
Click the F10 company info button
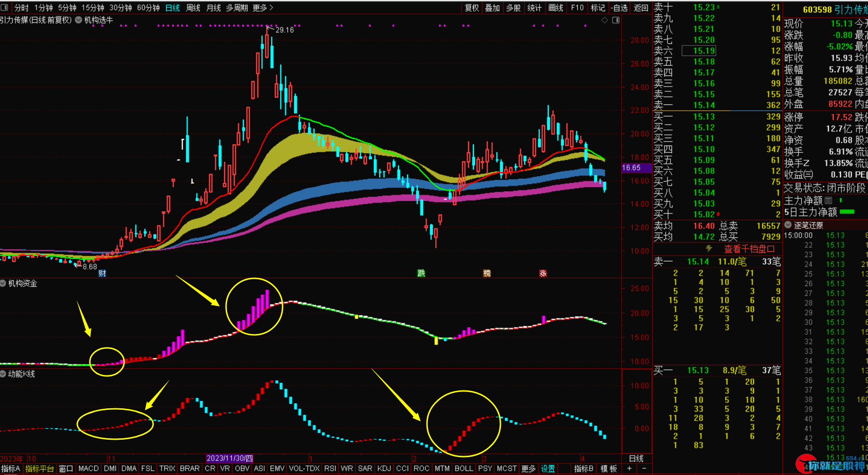tap(577, 7)
